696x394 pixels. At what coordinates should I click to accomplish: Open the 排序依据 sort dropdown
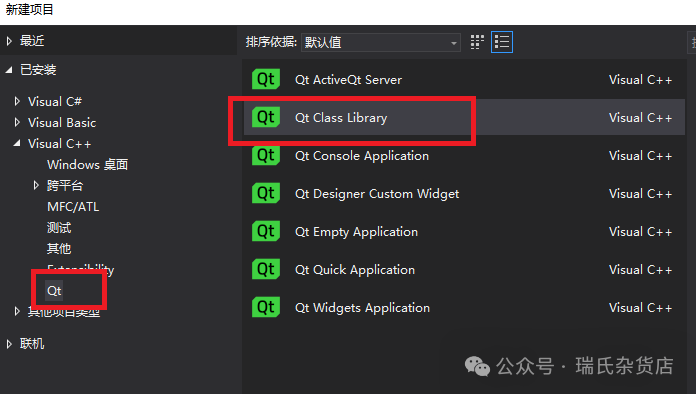pos(381,43)
